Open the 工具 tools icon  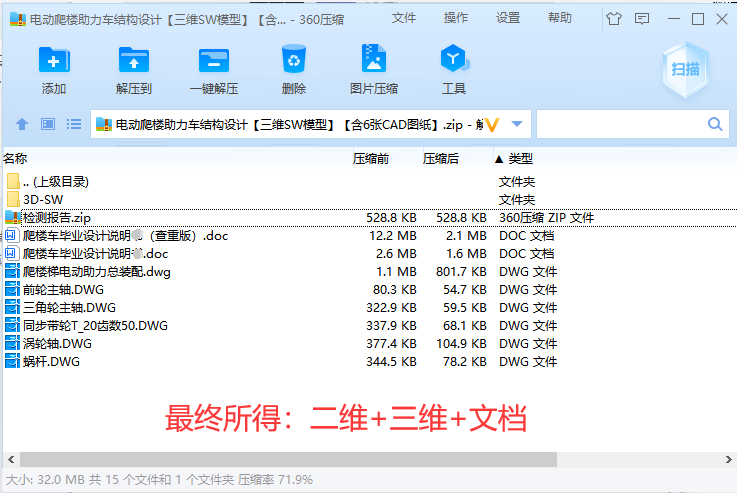point(454,59)
